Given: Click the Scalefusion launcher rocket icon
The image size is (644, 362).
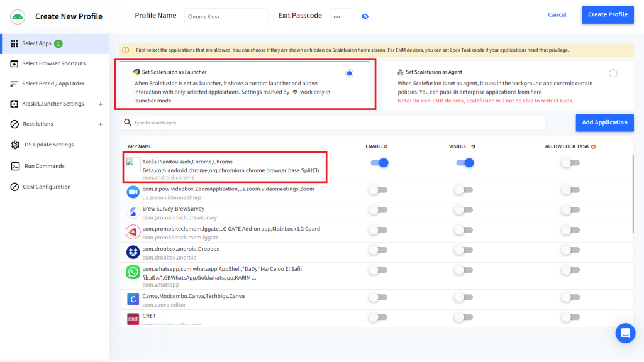Looking at the screenshot, I should [136, 72].
